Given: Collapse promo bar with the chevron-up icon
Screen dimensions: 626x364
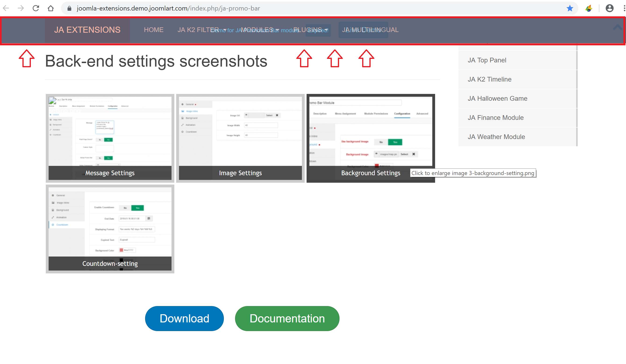Looking at the screenshot, I should point(617,27).
